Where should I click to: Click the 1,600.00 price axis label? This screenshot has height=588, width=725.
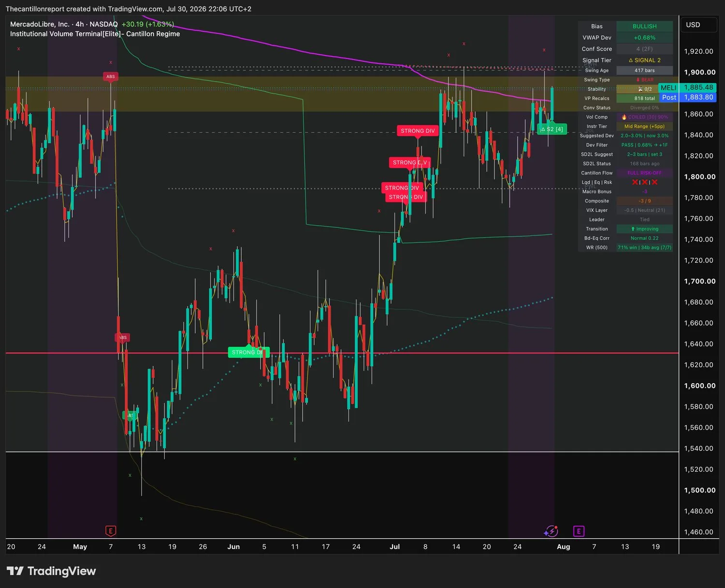(x=699, y=386)
